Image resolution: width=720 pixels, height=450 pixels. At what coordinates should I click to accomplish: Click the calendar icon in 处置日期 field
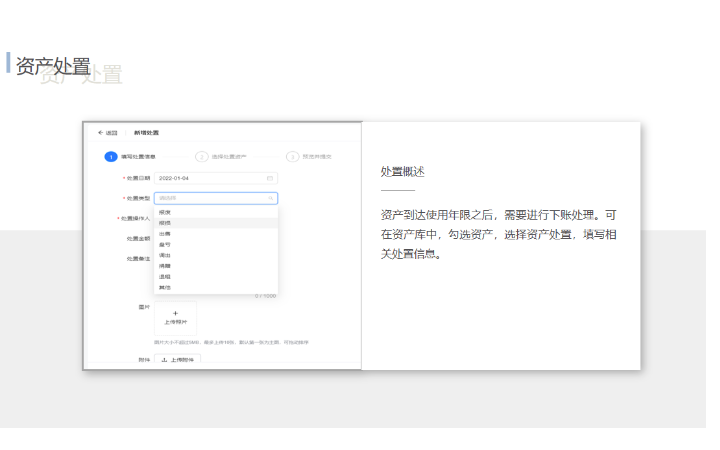coord(270,178)
